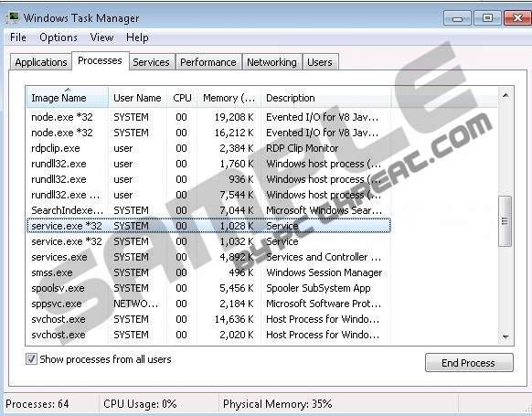Open the Options menu

pyautogui.click(x=59, y=37)
